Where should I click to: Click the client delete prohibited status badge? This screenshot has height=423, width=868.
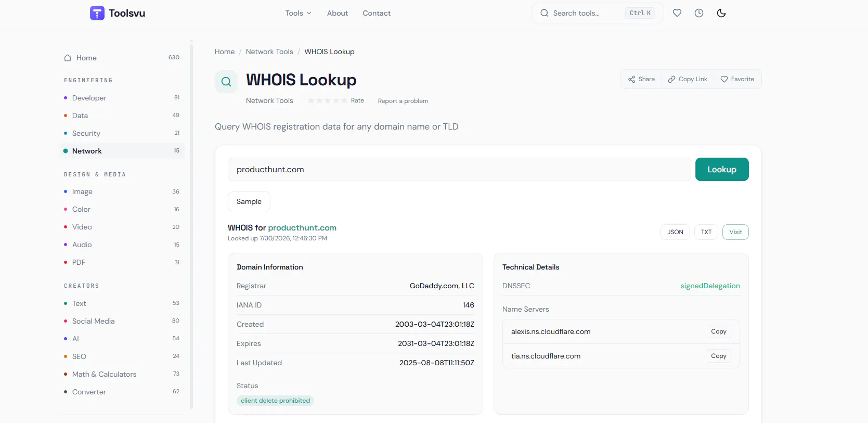275,401
